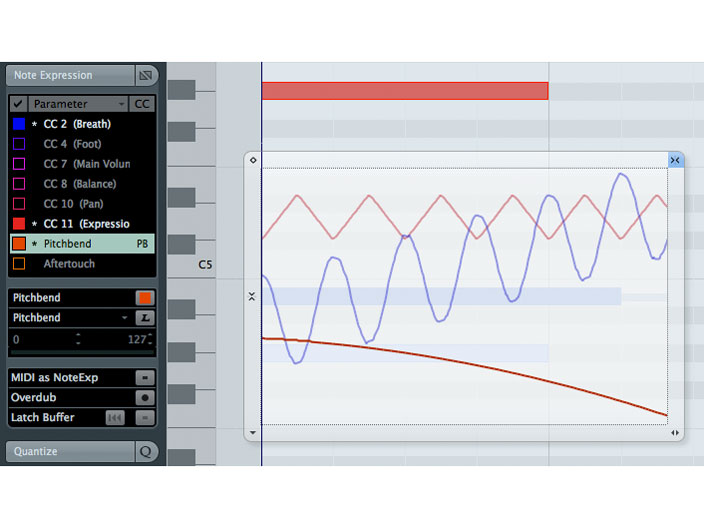Close the note expression editor with the top-right icon

pos(675,160)
